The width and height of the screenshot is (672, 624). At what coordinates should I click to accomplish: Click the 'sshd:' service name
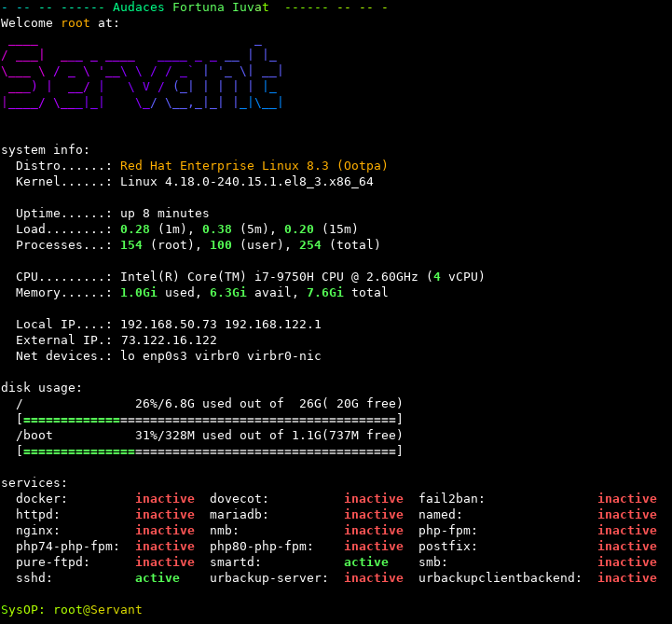pyautogui.click(x=34, y=578)
